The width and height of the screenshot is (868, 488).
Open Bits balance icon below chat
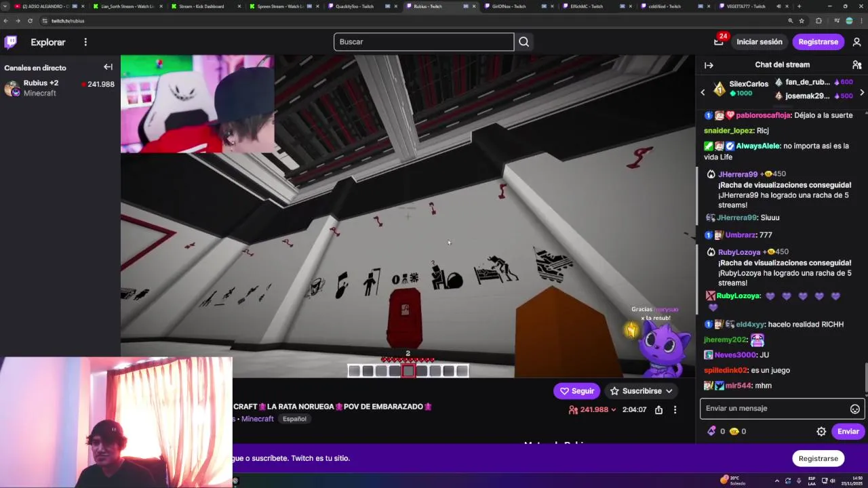click(711, 431)
